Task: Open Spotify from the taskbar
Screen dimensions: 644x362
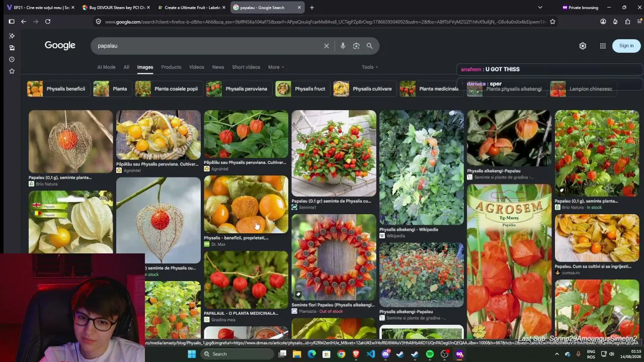Action: [x=430, y=354]
